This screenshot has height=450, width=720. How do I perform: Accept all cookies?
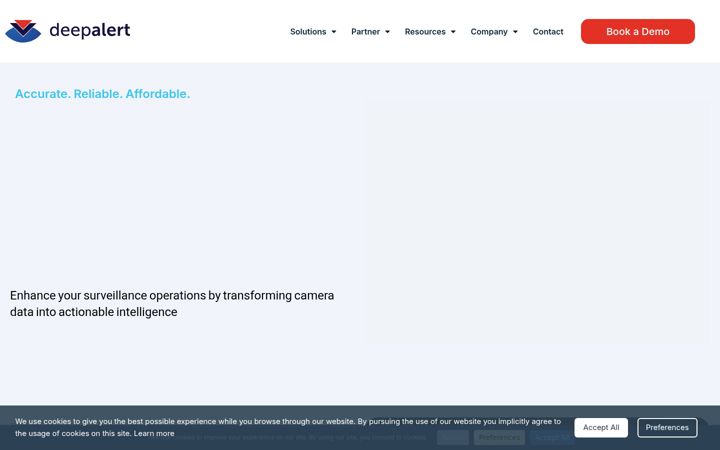(x=601, y=428)
